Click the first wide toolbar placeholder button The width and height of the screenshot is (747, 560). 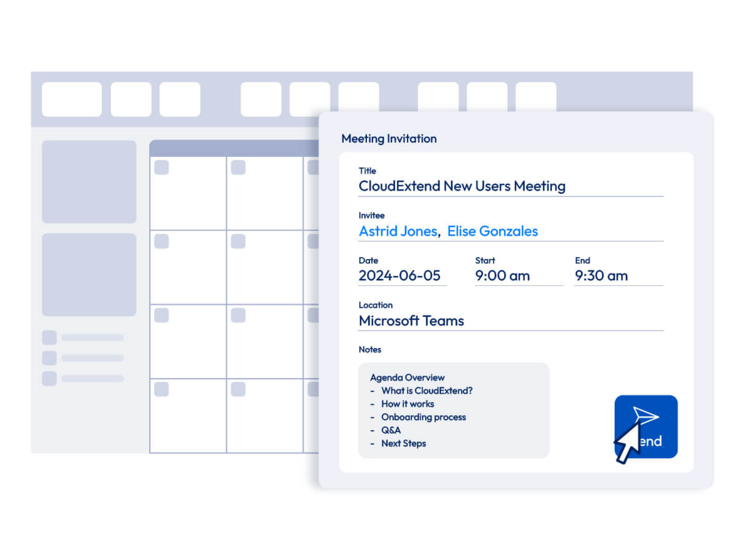[x=72, y=99]
